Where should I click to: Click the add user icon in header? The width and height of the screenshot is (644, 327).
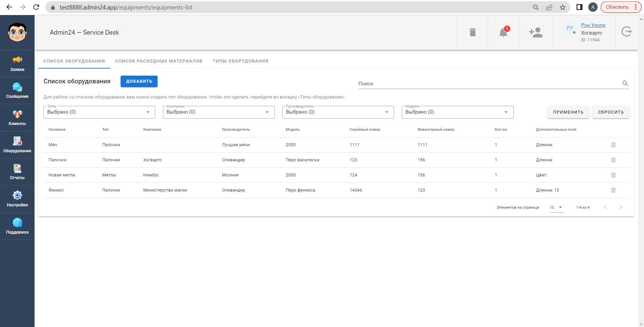coord(535,33)
